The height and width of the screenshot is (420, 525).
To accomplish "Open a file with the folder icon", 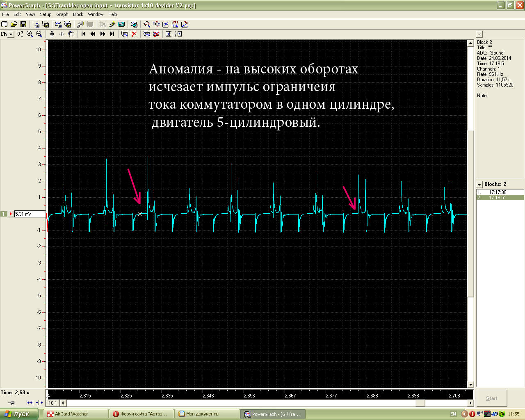I will pos(14,24).
